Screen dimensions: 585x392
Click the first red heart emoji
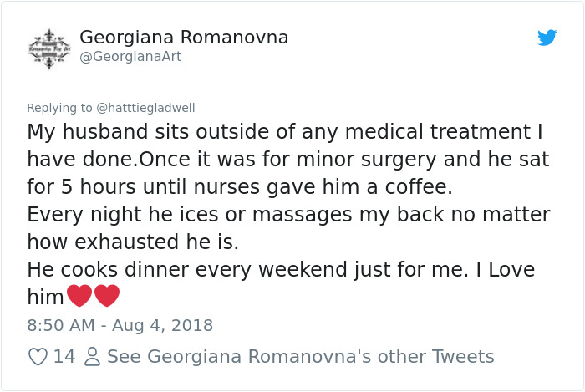[x=79, y=296]
